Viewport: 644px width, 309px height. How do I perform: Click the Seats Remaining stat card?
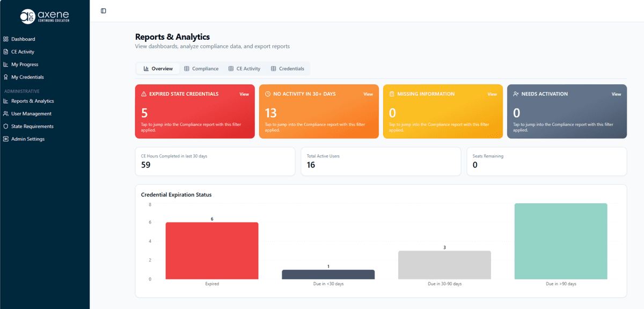point(547,161)
